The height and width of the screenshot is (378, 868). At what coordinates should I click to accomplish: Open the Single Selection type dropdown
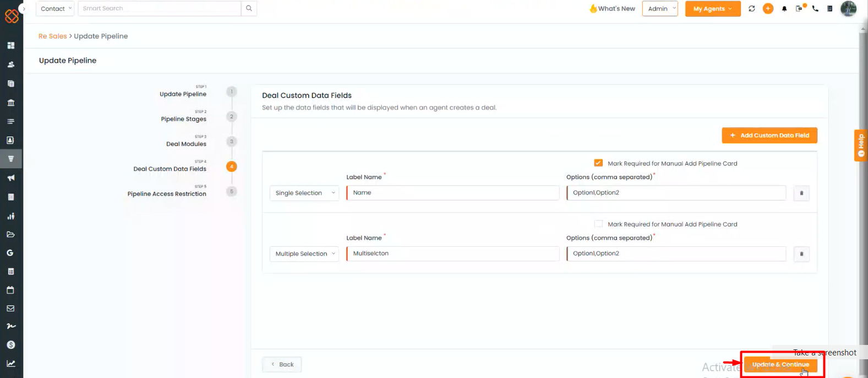point(304,193)
